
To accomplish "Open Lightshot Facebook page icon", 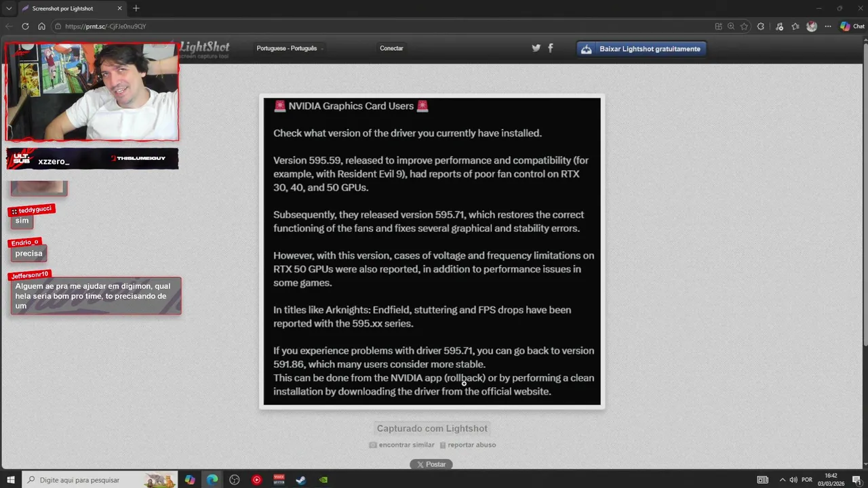I will tap(550, 48).
